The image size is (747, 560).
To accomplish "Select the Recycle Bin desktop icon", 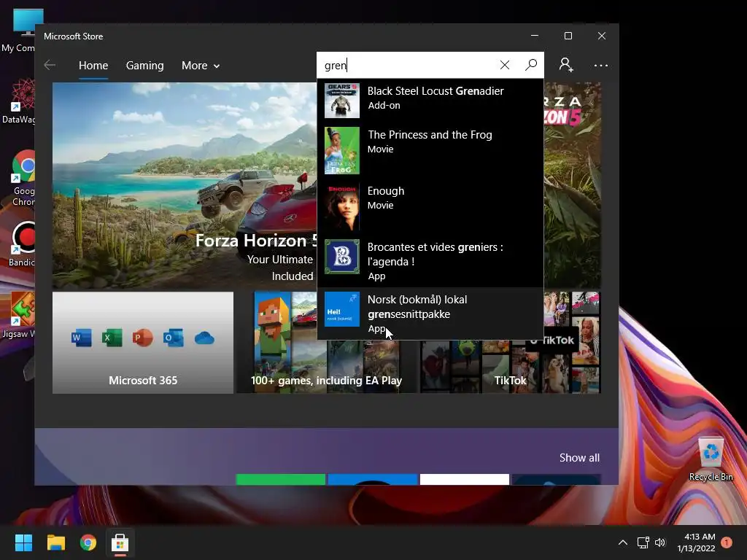I will [x=711, y=459].
